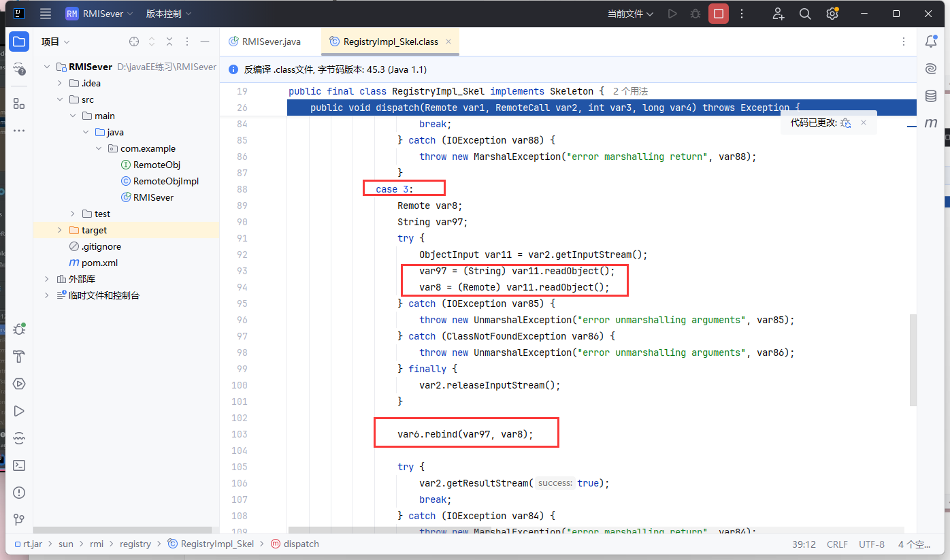Open the Notifications bell panel
This screenshot has width=950, height=560.
[x=931, y=42]
